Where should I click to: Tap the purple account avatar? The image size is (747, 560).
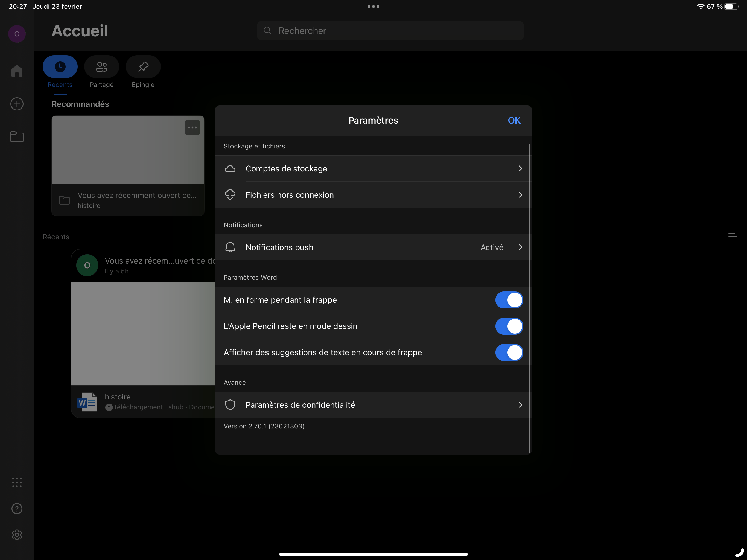[17, 34]
